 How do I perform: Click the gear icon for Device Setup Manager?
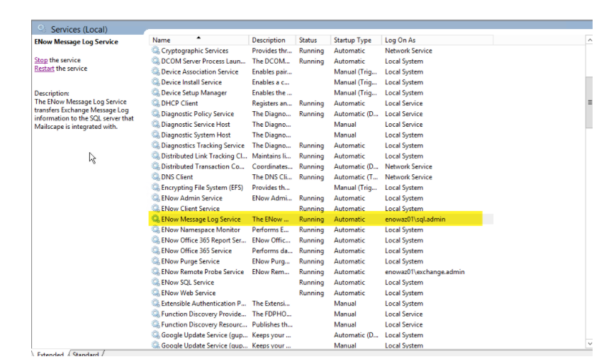155,93
